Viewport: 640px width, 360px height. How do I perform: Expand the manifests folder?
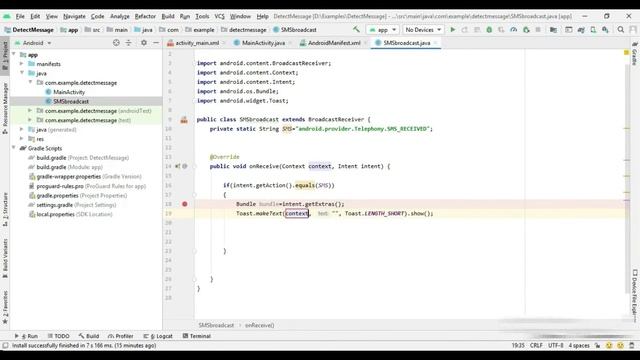(x=22, y=64)
